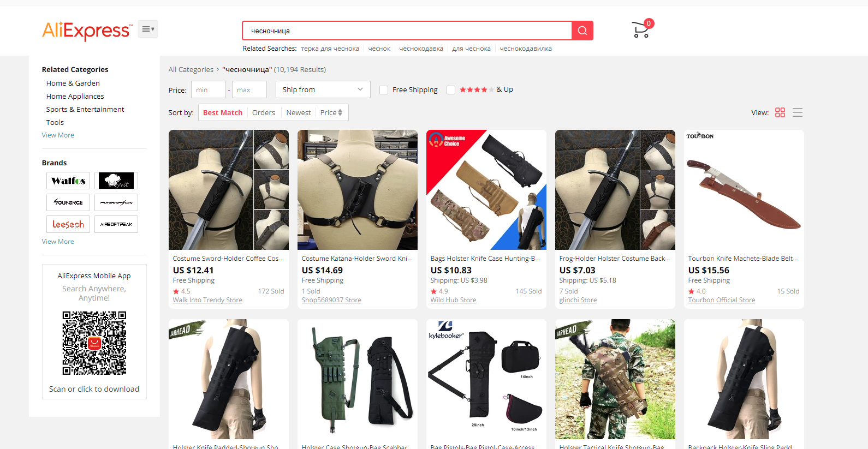Viewport: 868px width, 449px height.
Task: Open the shopping cart icon
Action: click(641, 29)
